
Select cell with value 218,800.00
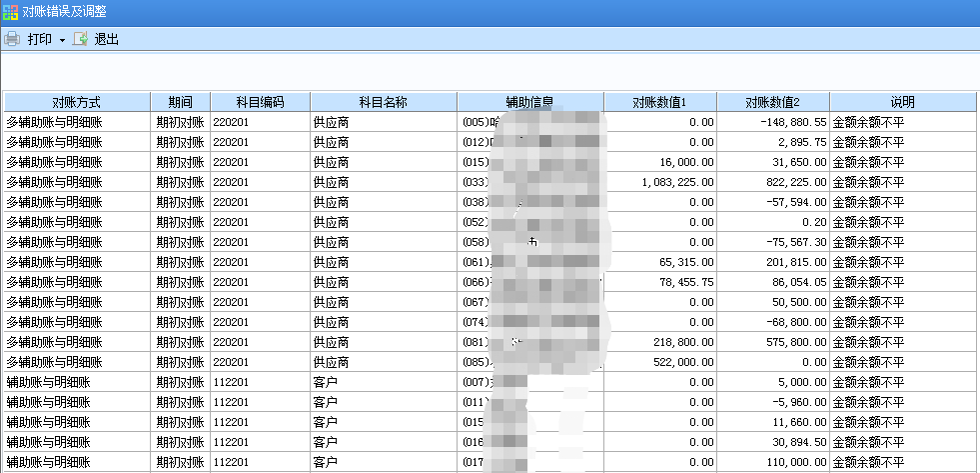[660, 342]
